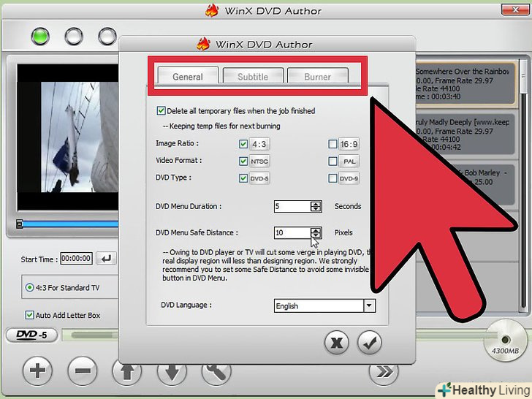Click the third gray step indicator

(x=107, y=37)
